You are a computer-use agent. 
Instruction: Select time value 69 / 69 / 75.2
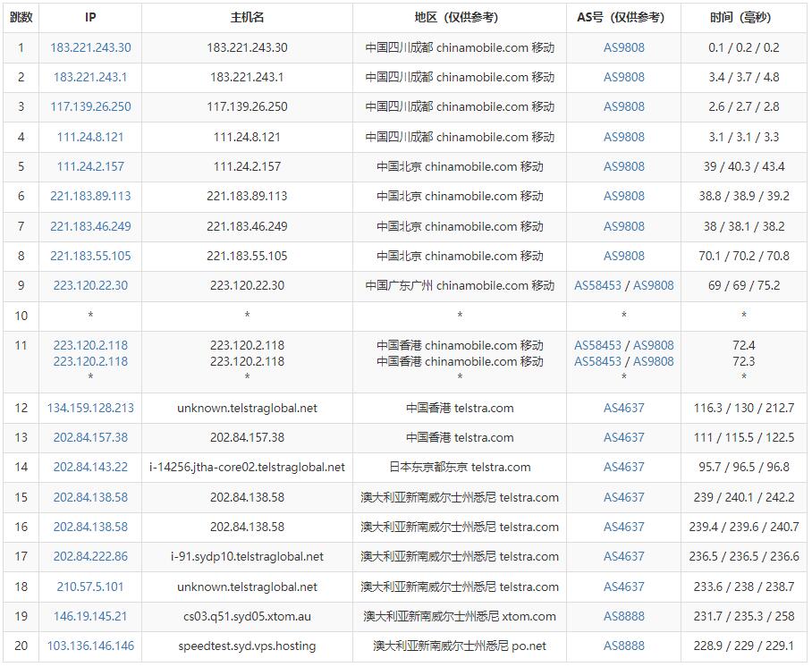pyautogui.click(x=744, y=285)
